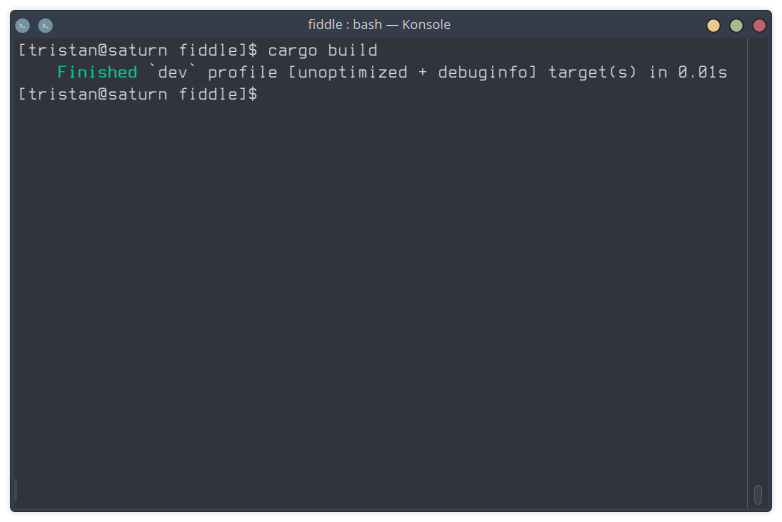The height and width of the screenshot is (522, 782).
Task: Place cursor after the last empty prompt
Action: click(x=268, y=94)
